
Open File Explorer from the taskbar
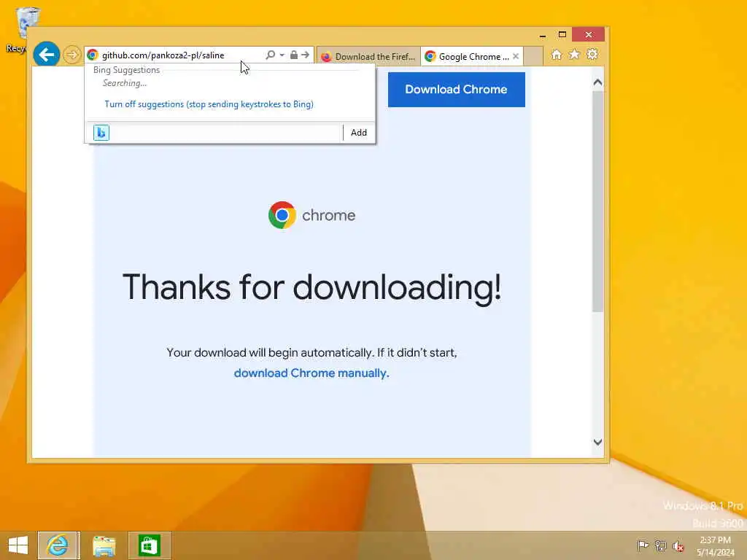point(104,545)
